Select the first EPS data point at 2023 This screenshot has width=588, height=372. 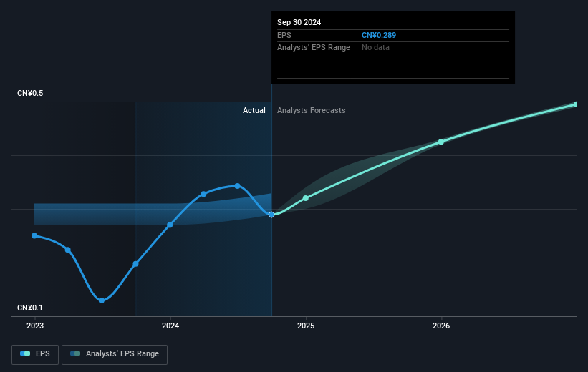[x=34, y=235]
